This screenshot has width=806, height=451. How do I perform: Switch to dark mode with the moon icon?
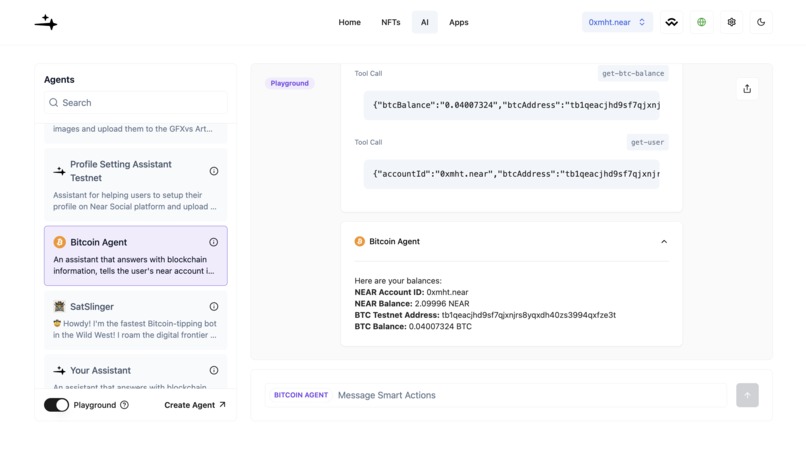click(761, 22)
